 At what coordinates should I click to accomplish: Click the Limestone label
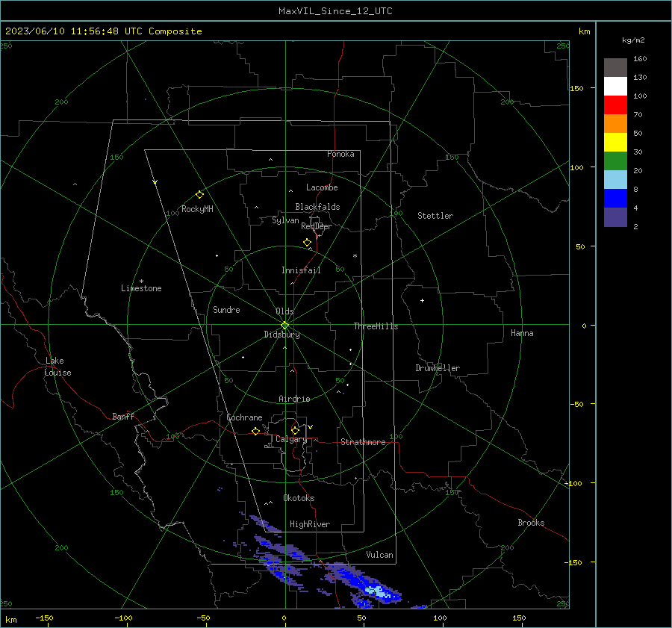[x=141, y=288]
